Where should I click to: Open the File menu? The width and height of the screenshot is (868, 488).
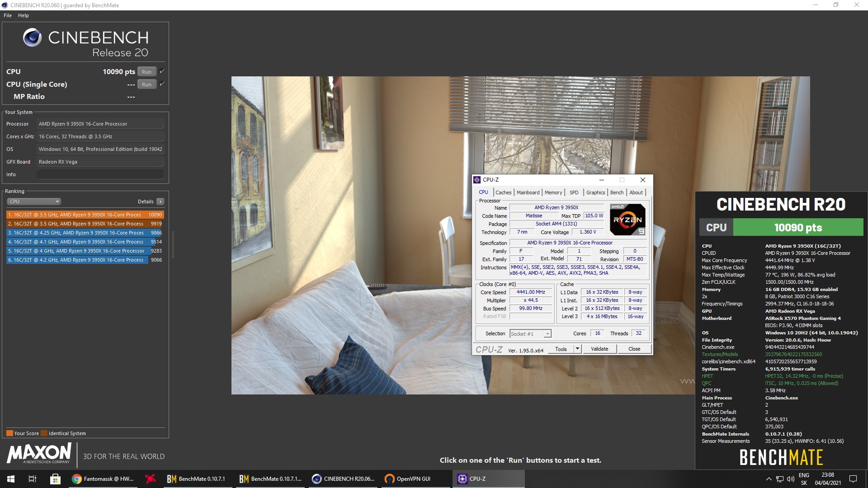[x=8, y=15]
